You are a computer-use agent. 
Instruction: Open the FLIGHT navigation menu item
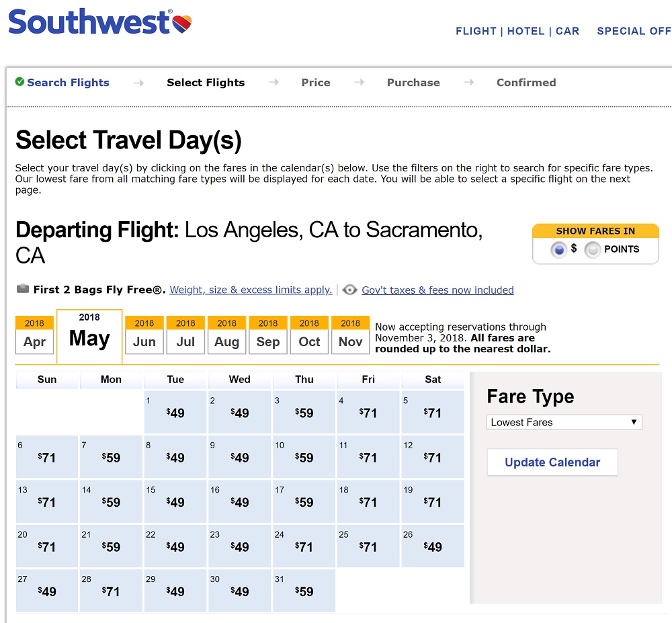[476, 31]
